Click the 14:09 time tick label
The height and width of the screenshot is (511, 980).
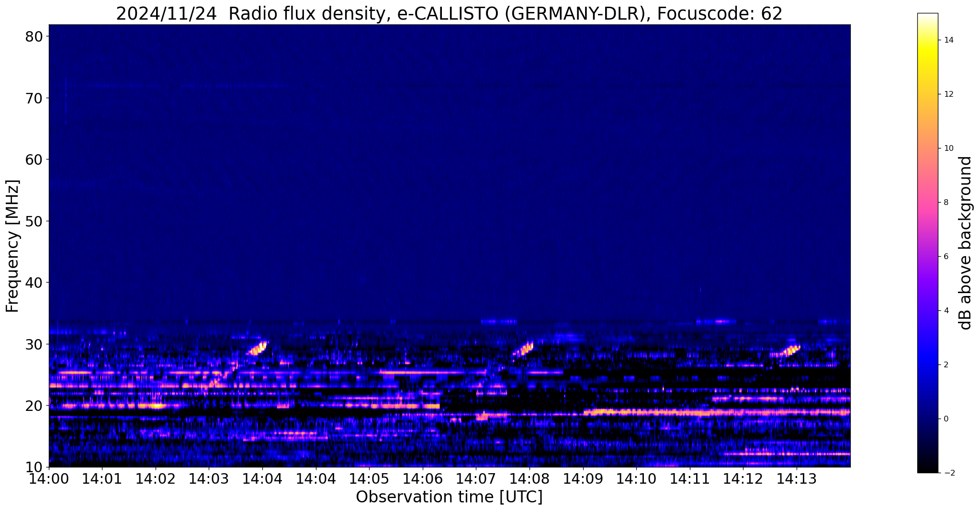tap(583, 478)
